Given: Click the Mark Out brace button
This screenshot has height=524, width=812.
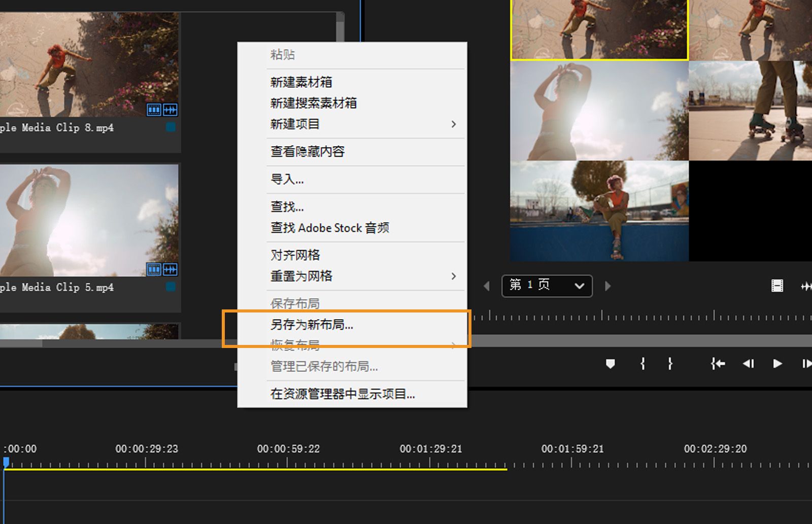Looking at the screenshot, I should tap(670, 364).
